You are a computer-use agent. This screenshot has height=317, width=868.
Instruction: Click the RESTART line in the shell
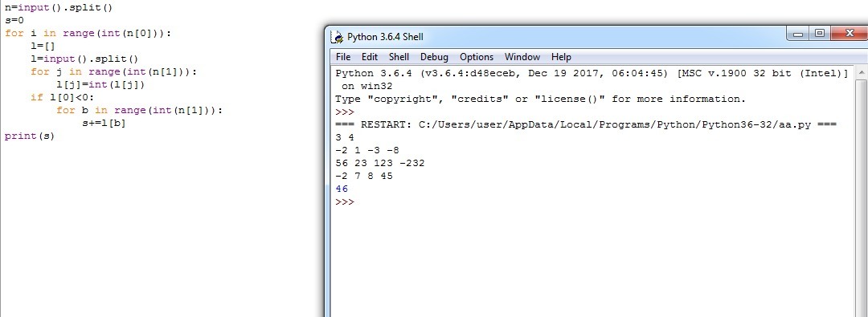click(x=586, y=124)
